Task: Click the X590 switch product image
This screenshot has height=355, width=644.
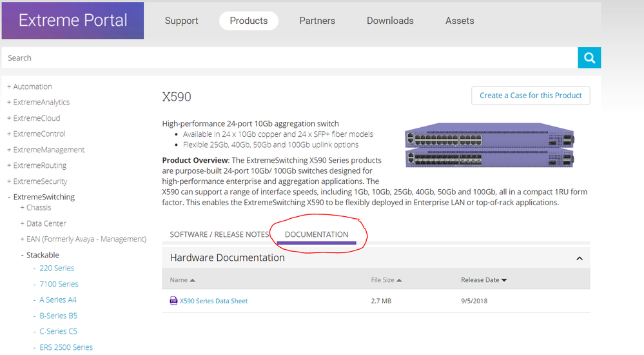Action: 489,147
